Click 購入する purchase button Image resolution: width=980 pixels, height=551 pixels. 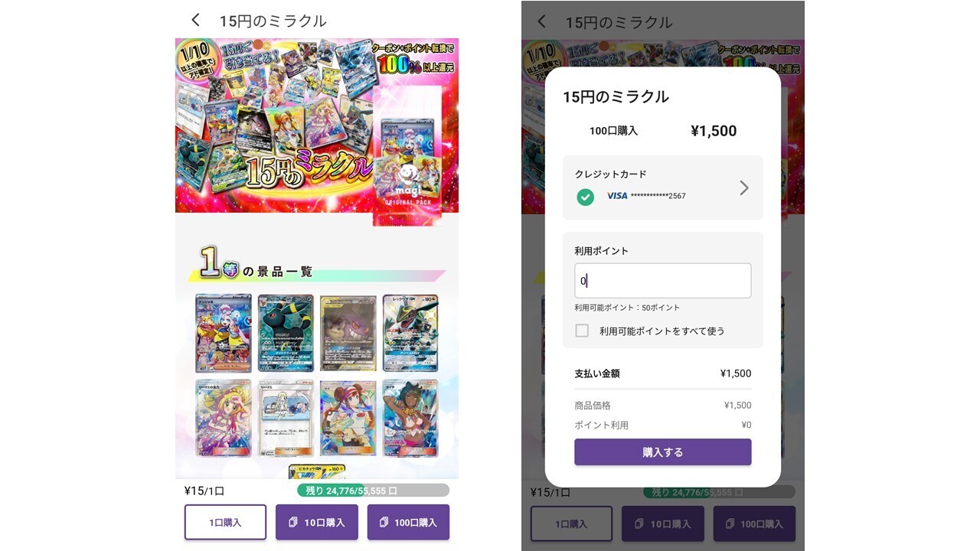tap(663, 452)
